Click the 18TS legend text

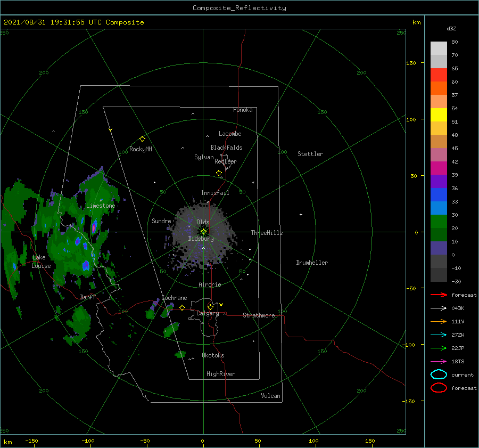click(458, 362)
